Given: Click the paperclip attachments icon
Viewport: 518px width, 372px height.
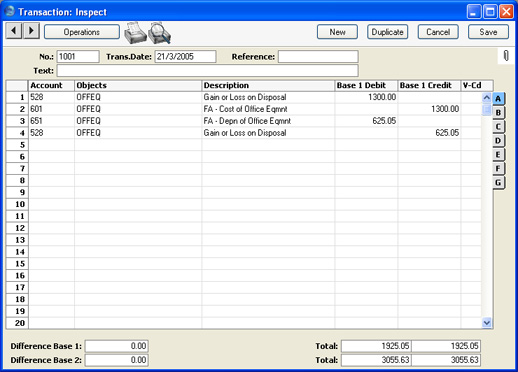Looking at the screenshot, I should click(x=506, y=56).
